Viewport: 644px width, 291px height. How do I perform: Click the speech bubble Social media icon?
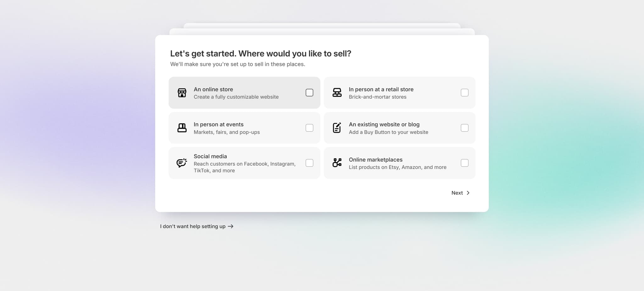pos(181,163)
